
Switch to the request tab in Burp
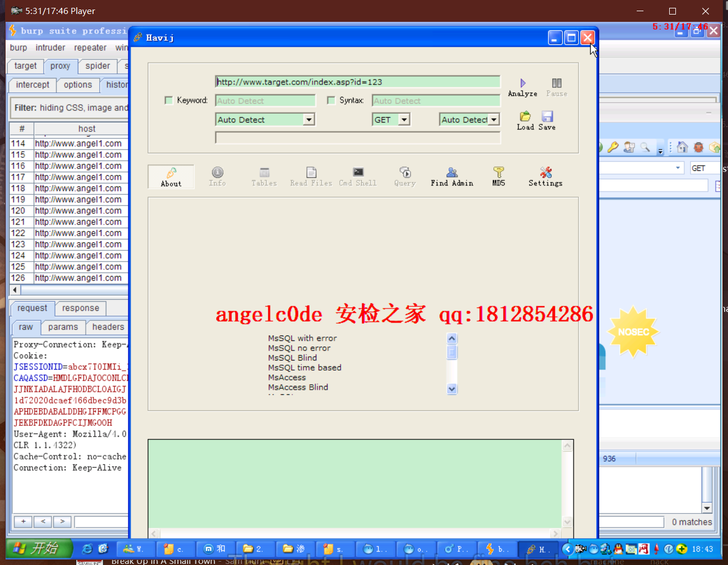tap(32, 309)
